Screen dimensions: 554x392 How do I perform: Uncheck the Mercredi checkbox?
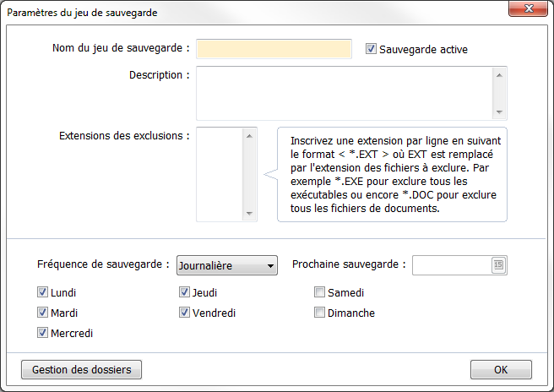[42, 333]
